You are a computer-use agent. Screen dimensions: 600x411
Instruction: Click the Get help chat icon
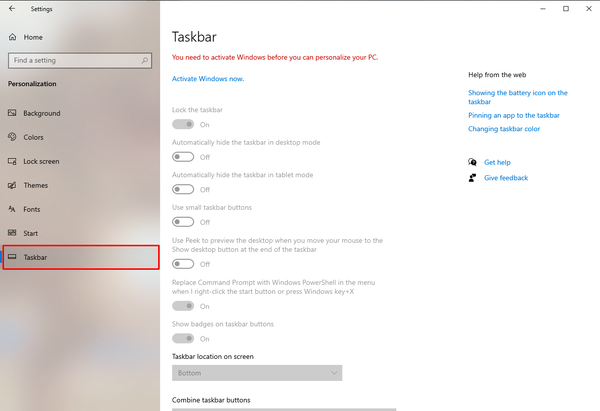pos(472,162)
